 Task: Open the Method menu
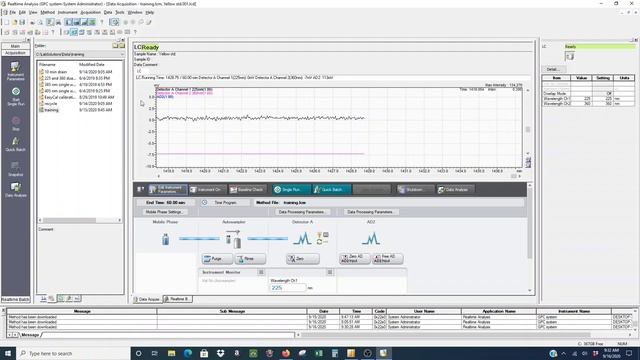coord(47,13)
